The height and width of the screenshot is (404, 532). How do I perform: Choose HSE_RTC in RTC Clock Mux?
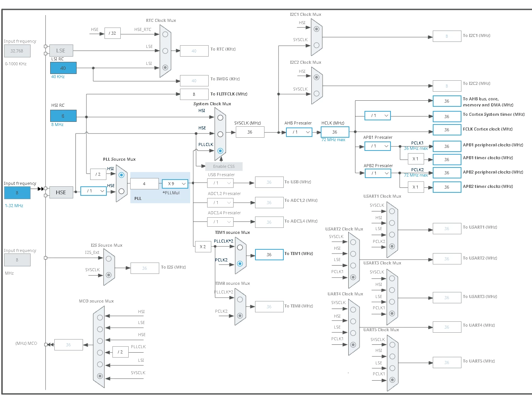coord(165,34)
